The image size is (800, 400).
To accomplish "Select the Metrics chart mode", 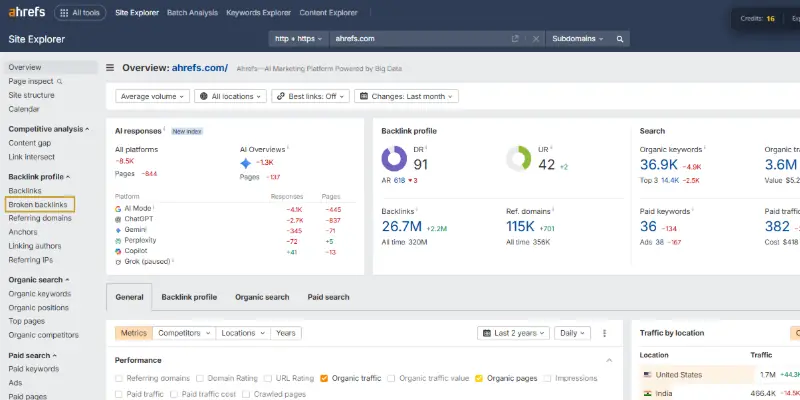I will coord(134,333).
